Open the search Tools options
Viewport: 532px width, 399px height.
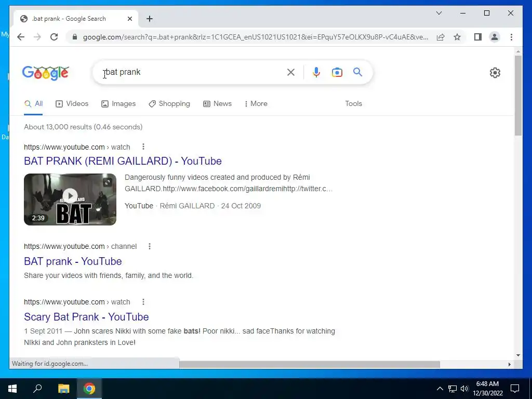click(x=353, y=104)
